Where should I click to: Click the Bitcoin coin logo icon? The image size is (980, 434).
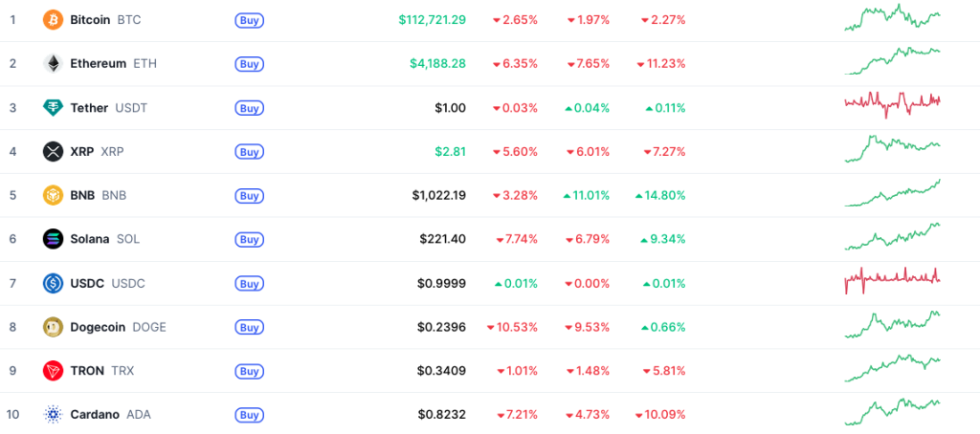pos(53,19)
